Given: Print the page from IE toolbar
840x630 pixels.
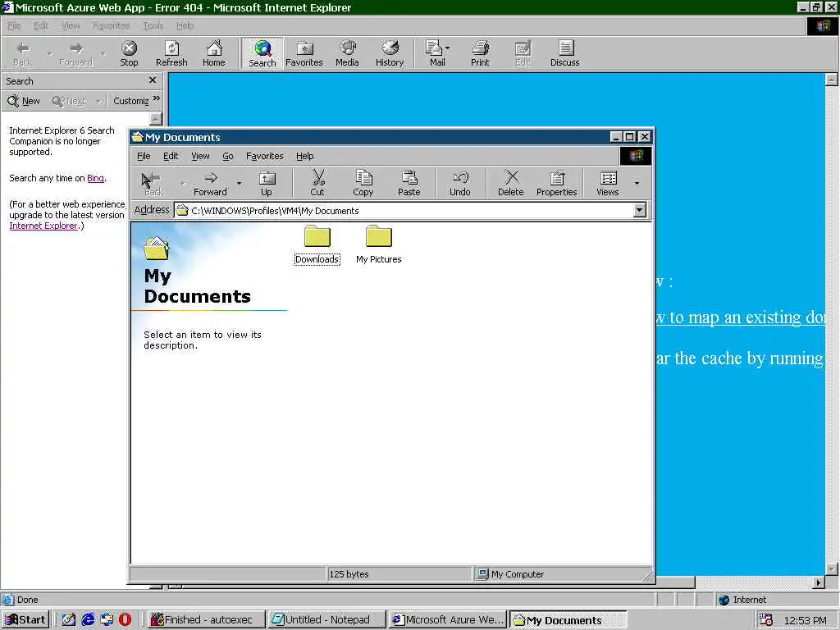Looking at the screenshot, I should [480, 53].
